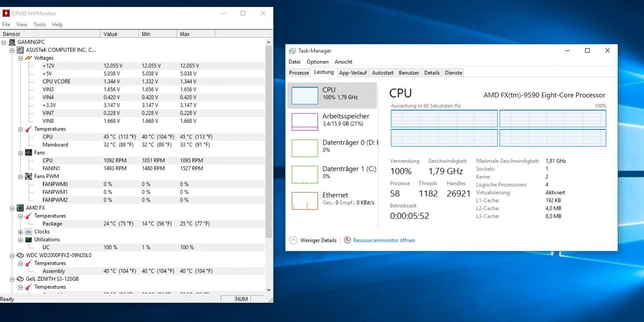This screenshot has height=322, width=644.
Task: Collapse the Voltages tree node
Action: (20, 58)
